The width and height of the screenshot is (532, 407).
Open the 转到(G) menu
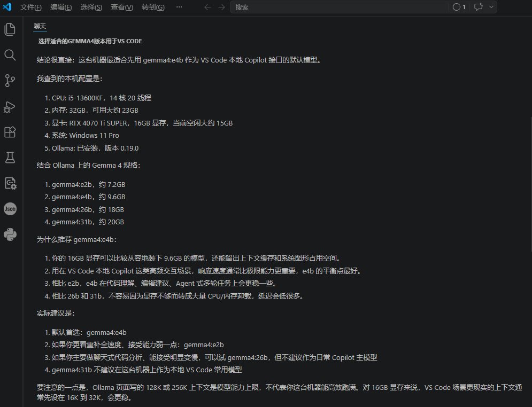pyautogui.click(x=153, y=7)
